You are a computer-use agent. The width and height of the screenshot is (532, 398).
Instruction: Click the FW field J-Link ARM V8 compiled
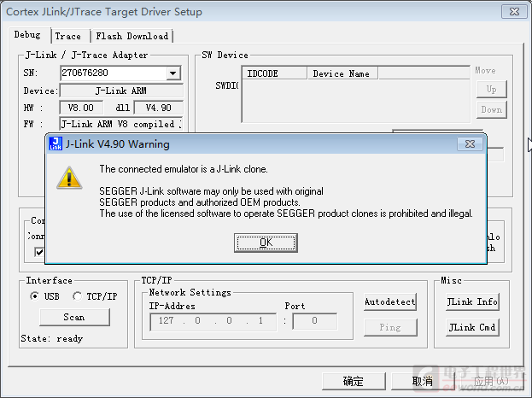tap(121, 124)
